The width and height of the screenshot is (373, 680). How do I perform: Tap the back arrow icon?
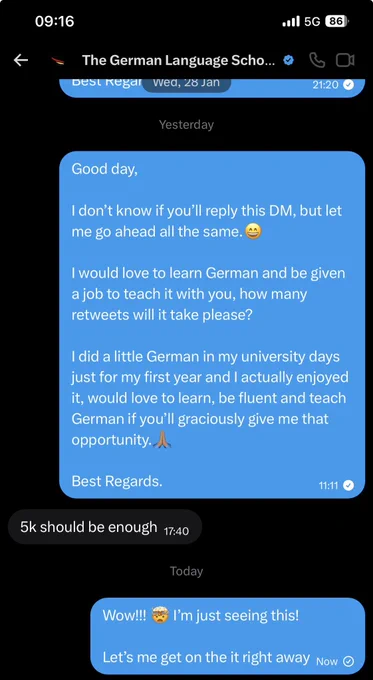tap(21, 60)
